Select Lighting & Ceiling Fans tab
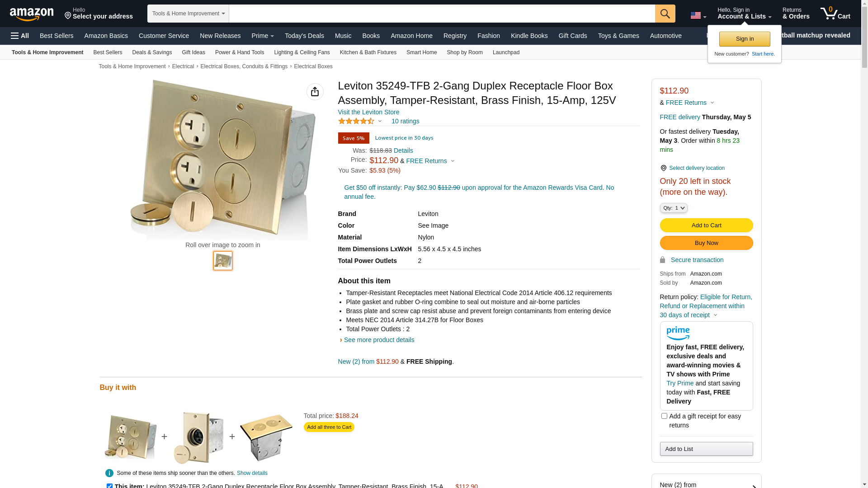Screen dimensions: 868x488 [302, 52]
